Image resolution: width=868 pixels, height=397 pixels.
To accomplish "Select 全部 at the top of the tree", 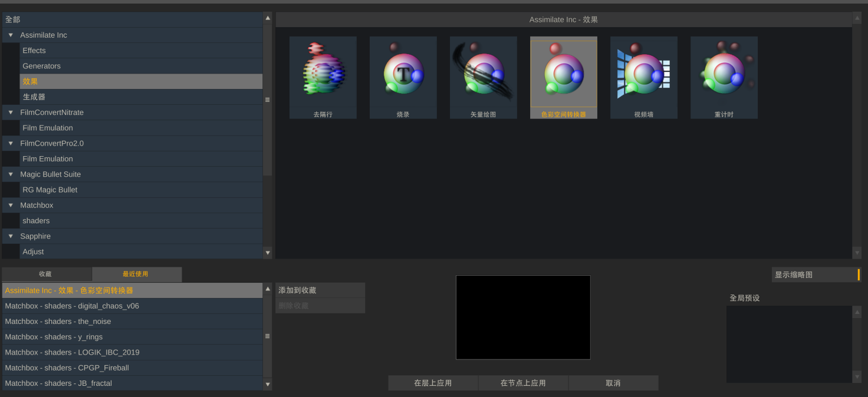I will (x=132, y=19).
